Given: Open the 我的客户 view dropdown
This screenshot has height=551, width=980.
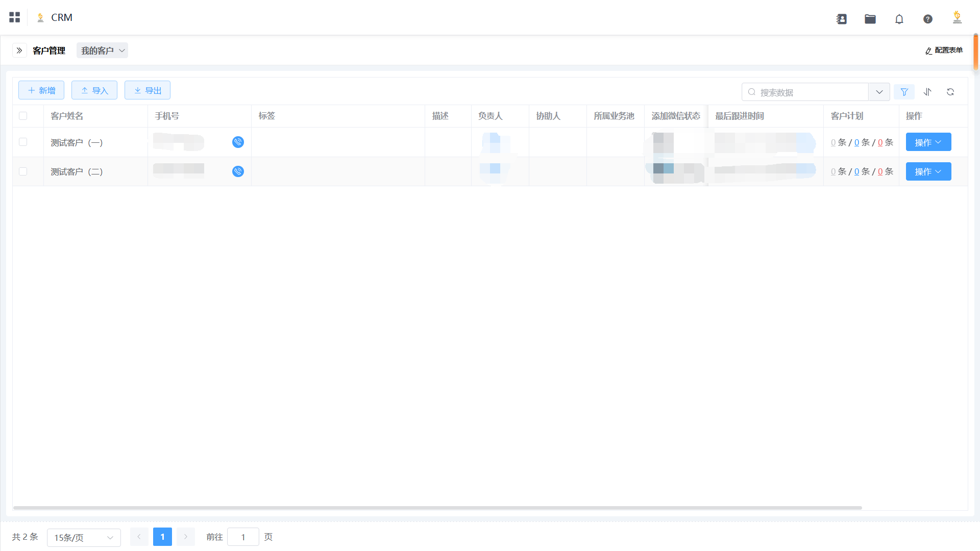Looking at the screenshot, I should [x=102, y=51].
